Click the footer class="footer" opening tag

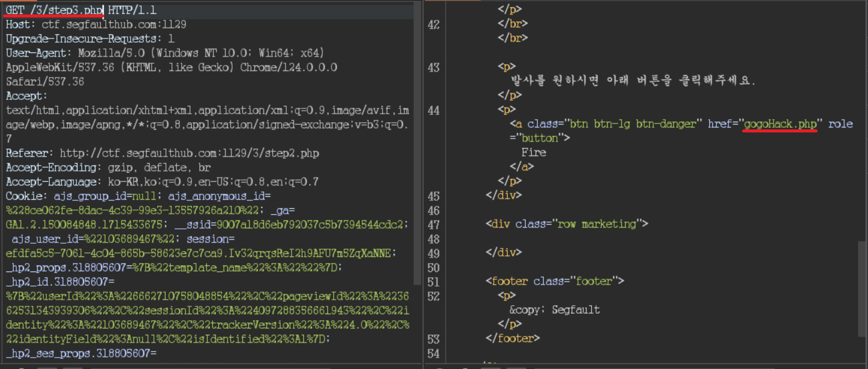point(555,282)
